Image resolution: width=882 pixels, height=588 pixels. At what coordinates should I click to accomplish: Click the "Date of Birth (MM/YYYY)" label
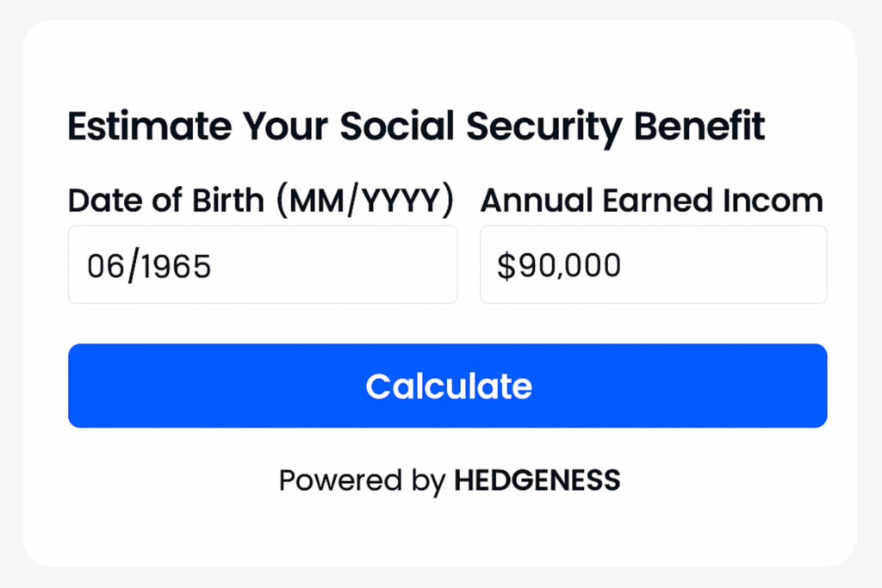click(x=260, y=201)
